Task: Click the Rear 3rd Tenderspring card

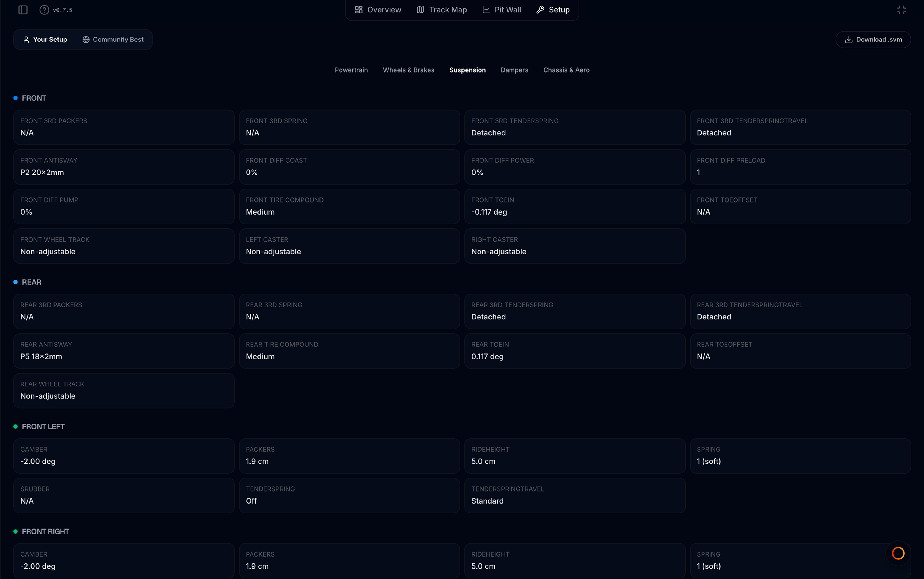Action: 575,312
